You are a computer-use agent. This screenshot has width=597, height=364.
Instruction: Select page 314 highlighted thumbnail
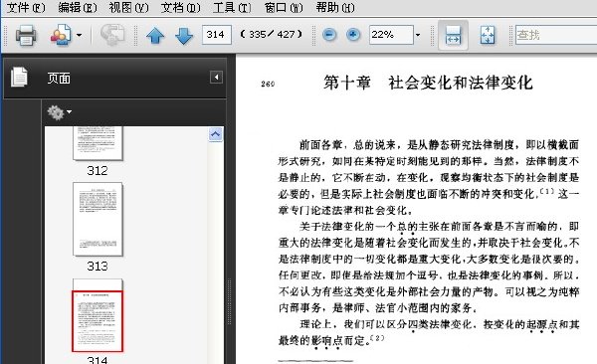click(98, 322)
